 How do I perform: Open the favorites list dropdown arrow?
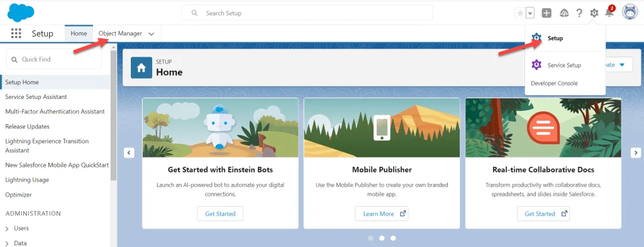point(530,13)
